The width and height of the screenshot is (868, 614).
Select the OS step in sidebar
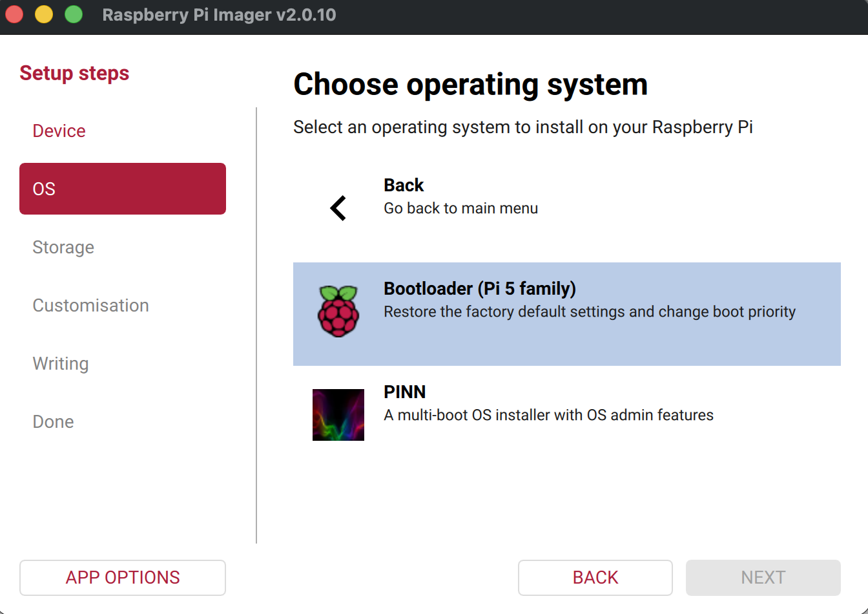pyautogui.click(x=123, y=189)
